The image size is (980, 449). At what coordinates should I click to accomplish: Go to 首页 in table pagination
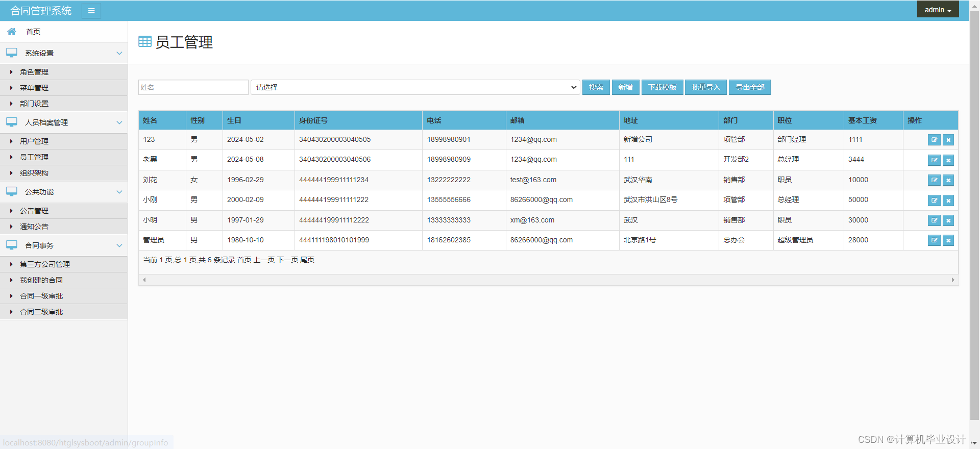click(x=244, y=260)
